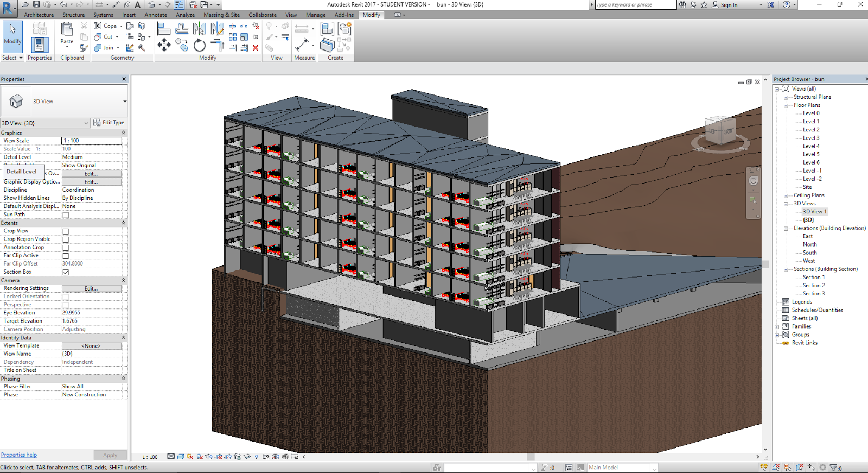Click the red Delete icon in Modify panel
Image resolution: width=868 pixels, height=473 pixels.
[256, 48]
